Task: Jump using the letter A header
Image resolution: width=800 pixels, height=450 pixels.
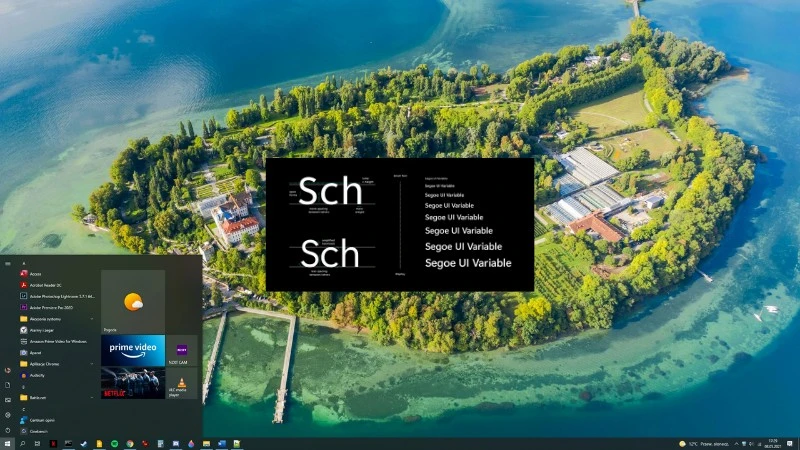Action: coord(23,263)
